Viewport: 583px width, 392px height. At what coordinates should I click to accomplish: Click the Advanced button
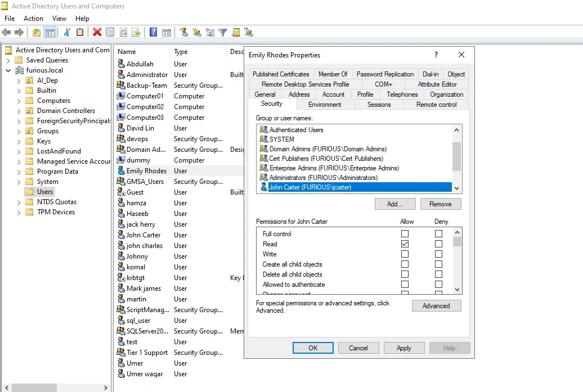[x=436, y=306]
